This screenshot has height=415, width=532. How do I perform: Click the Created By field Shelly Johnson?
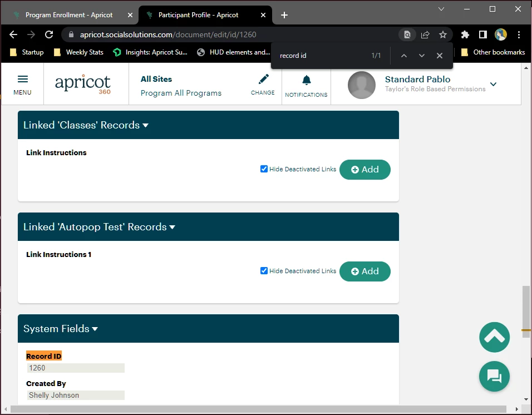(76, 395)
